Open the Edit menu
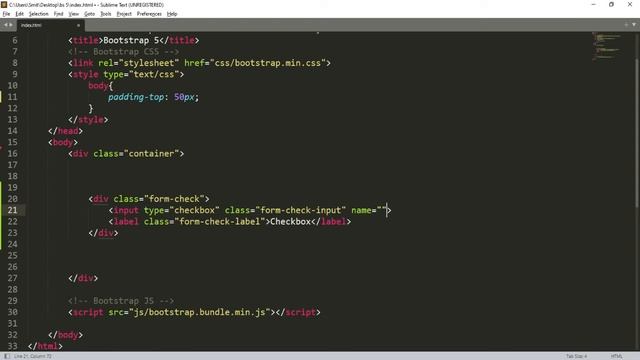Image resolution: width=640 pixels, height=360 pixels. pos(19,14)
